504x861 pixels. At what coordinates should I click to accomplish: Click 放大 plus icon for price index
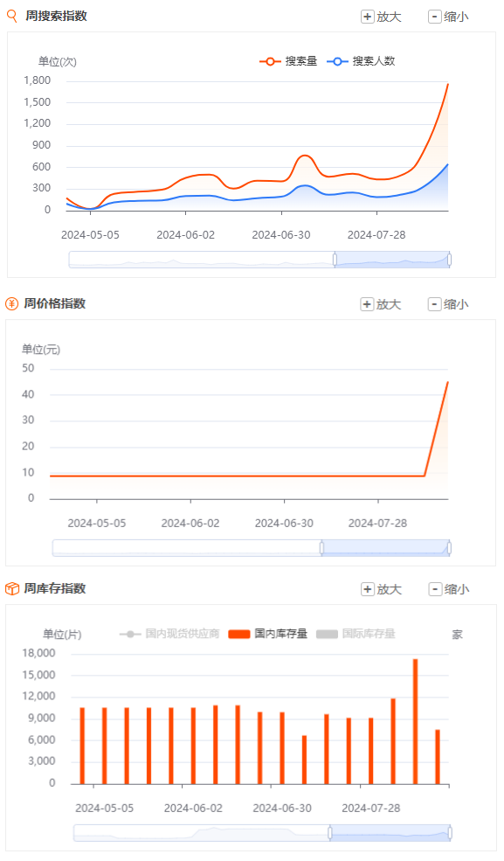[x=367, y=304]
